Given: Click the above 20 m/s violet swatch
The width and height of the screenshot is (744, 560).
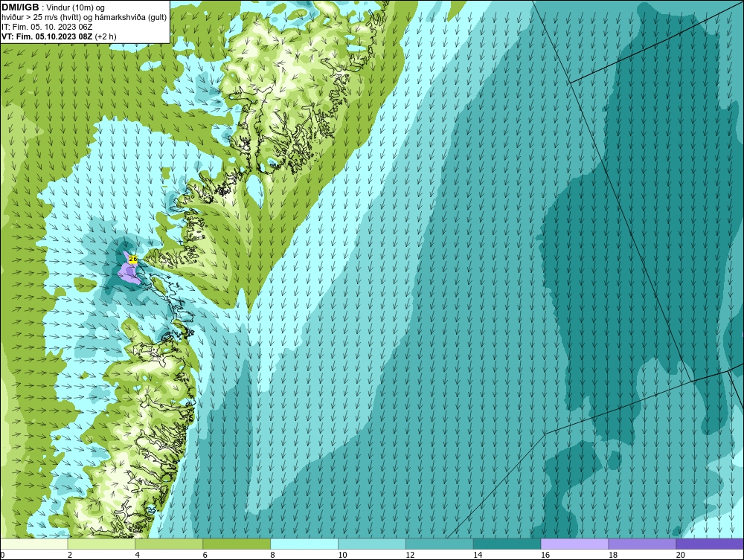Looking at the screenshot, I should click(x=710, y=544).
